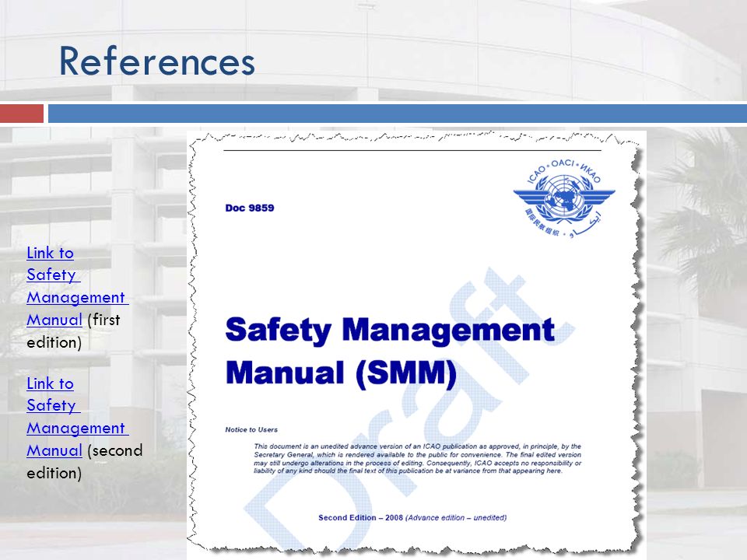
Task: Click the "Second Edition – 2008" line
Action: pyautogui.click(x=412, y=518)
